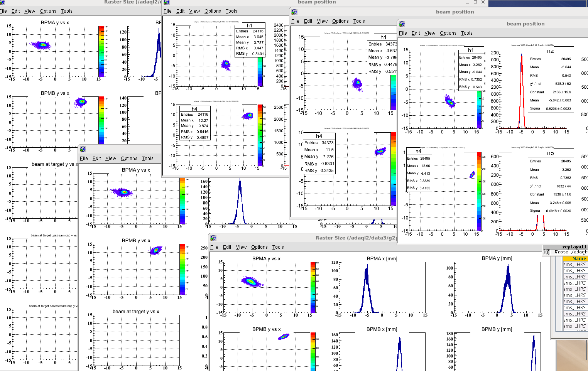
Task: Click ROOT icon of Raster Size /adaql2/data3/g2p window
Action: tap(213, 238)
